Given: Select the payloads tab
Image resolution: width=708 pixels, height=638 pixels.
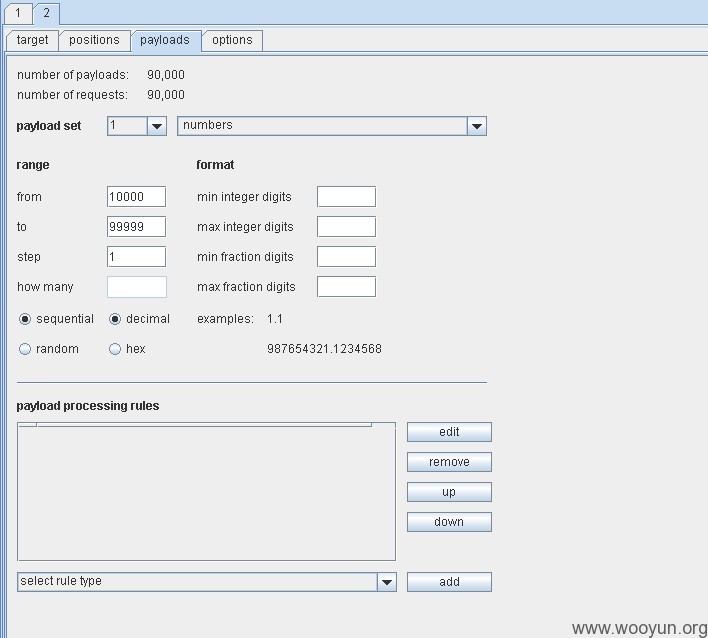Looking at the screenshot, I should coord(165,40).
